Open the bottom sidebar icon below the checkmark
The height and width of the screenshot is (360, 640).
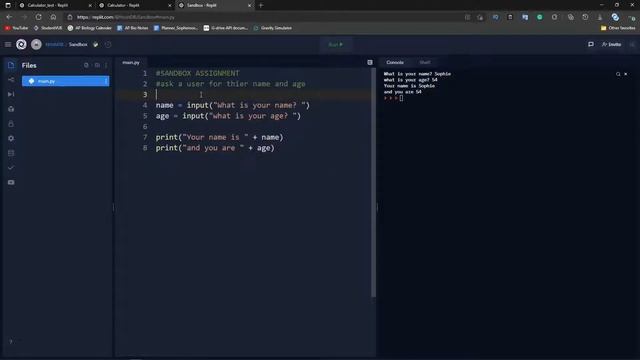click(11, 182)
